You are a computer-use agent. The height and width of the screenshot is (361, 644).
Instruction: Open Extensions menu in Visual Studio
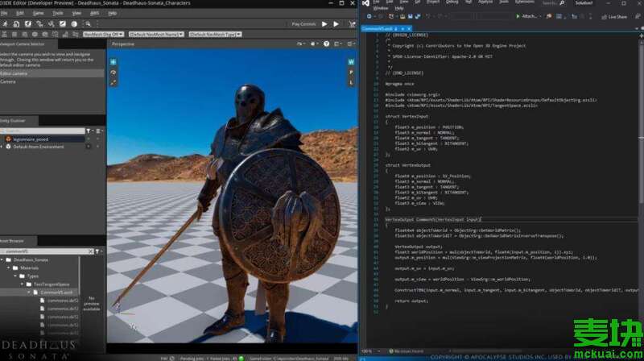tap(525, 2)
